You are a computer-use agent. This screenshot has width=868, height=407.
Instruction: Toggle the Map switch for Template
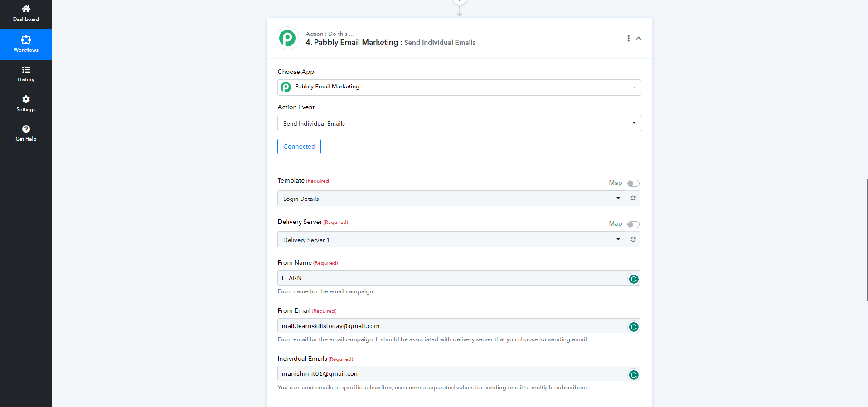pos(633,183)
